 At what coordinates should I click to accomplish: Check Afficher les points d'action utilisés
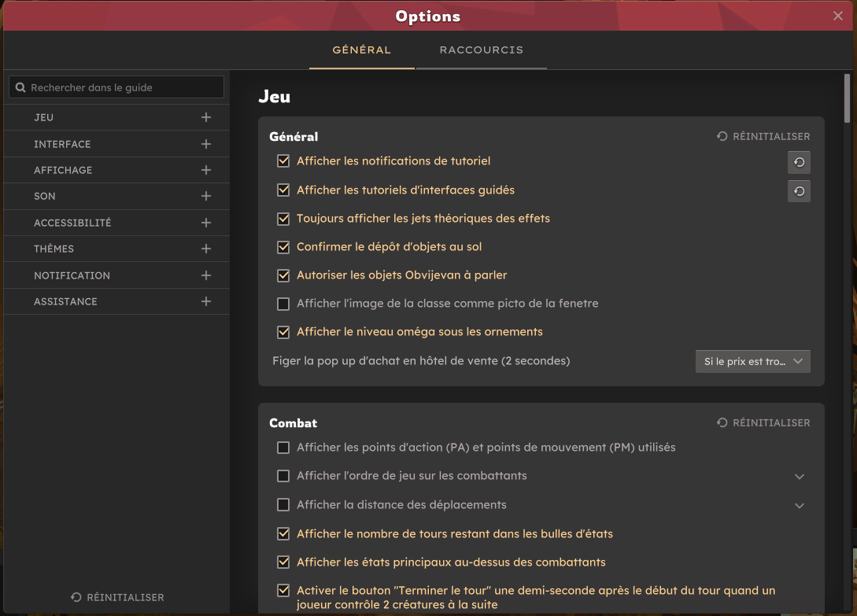pyautogui.click(x=283, y=448)
